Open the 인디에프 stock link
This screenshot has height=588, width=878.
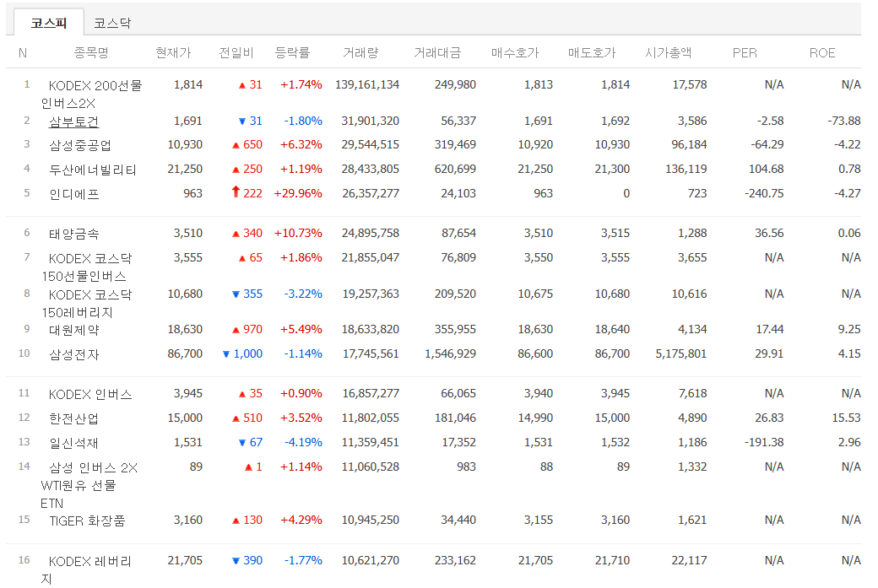[x=74, y=194]
